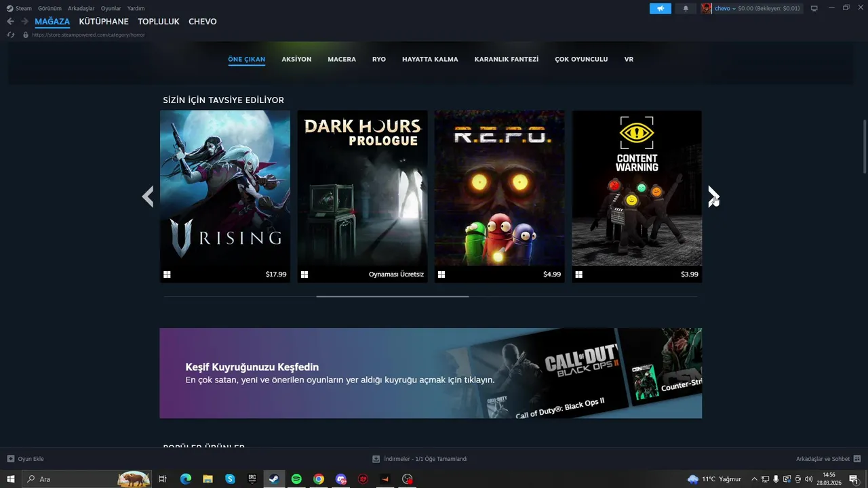Select the AKSİYON category tab
The image size is (868, 488).
click(296, 59)
